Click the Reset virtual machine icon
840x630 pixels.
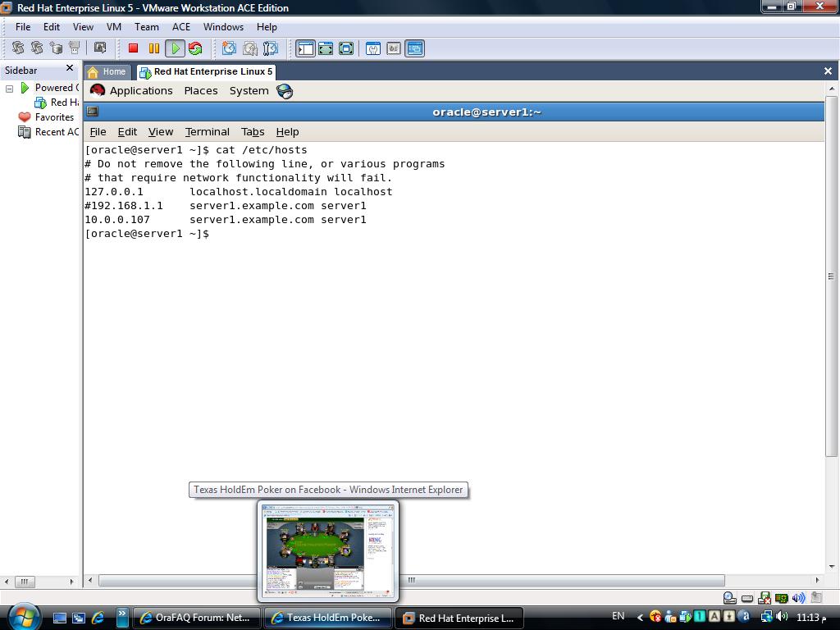coord(195,48)
